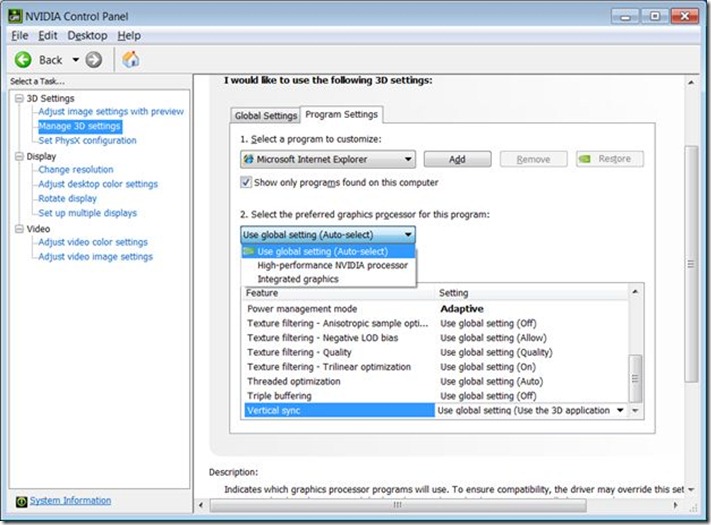Close the NVIDIA Control Panel window

tap(685, 17)
